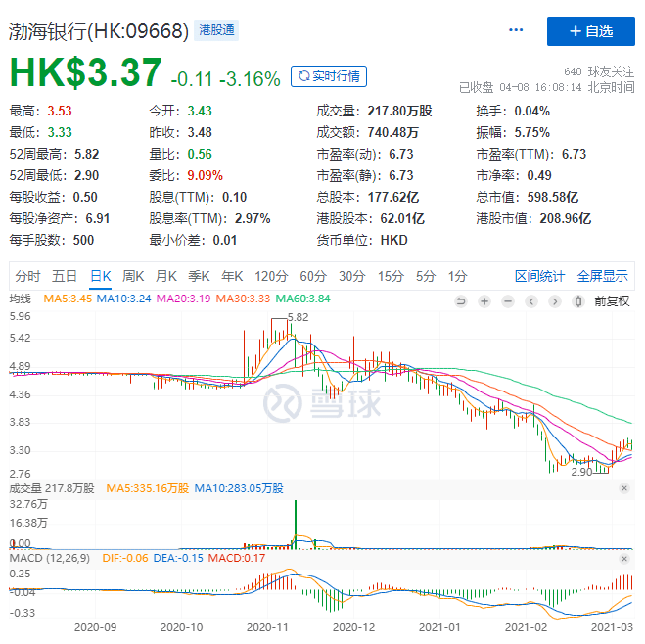Image resolution: width=645 pixels, height=644 pixels.
Task: Click the MA20:3.19 moving average label
Action: (183, 299)
